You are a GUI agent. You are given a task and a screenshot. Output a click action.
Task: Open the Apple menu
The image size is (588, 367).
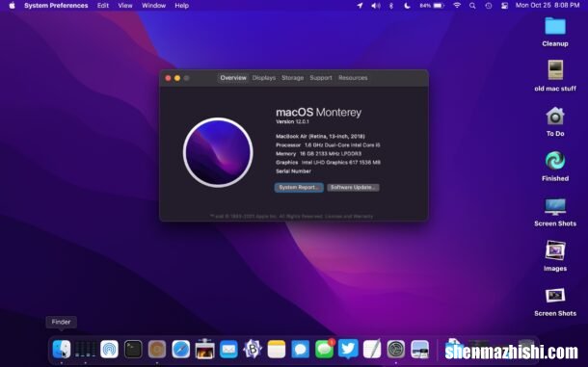12,5
